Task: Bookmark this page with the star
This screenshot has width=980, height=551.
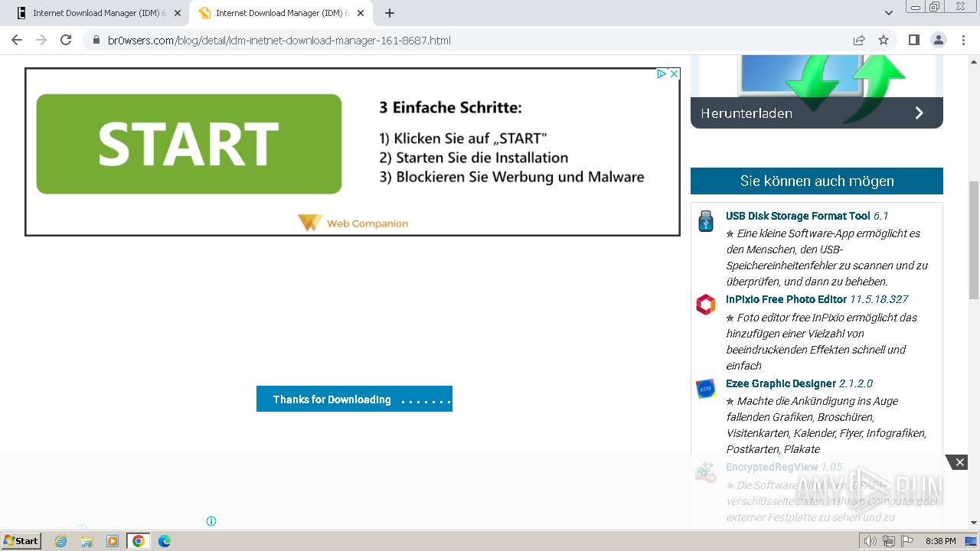Action: (x=884, y=40)
